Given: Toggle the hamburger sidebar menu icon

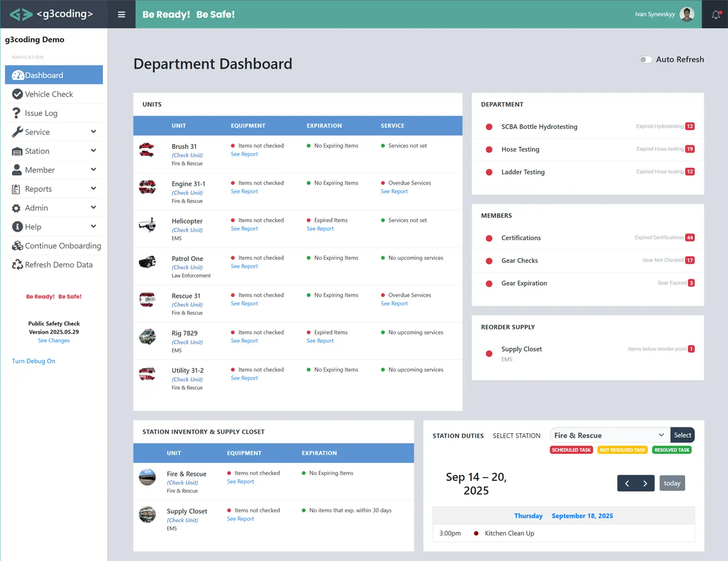Looking at the screenshot, I should pyautogui.click(x=121, y=15).
